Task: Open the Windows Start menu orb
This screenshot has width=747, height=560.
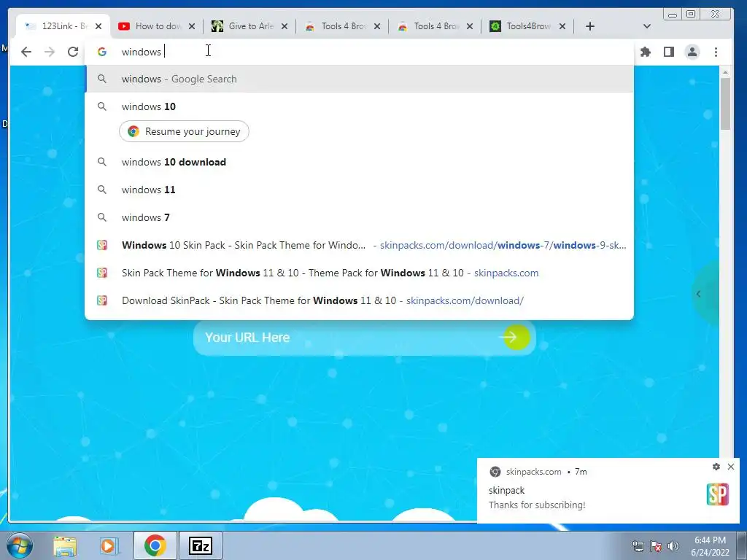Action: pos(20,545)
